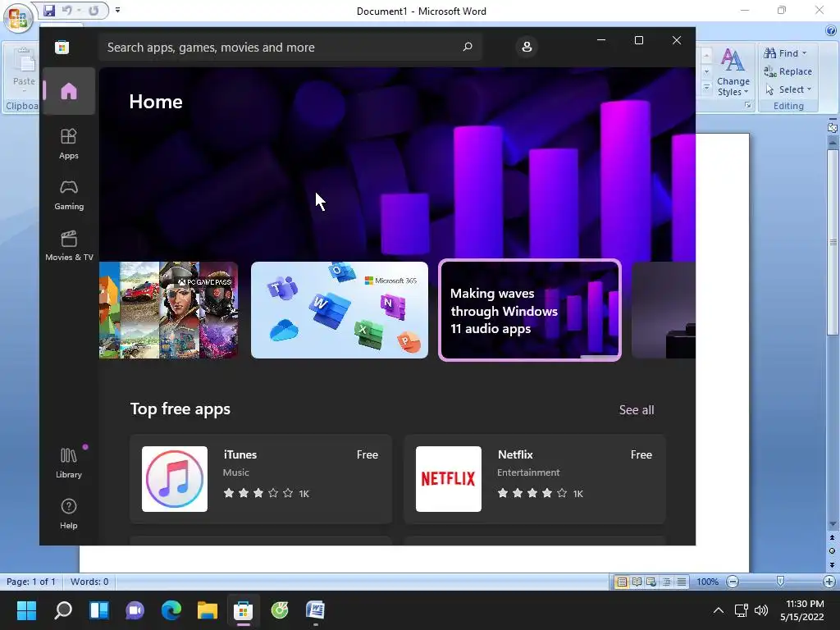Click Replace in Word Editing group
Image resolution: width=840 pixels, height=630 pixels.
[x=788, y=71]
